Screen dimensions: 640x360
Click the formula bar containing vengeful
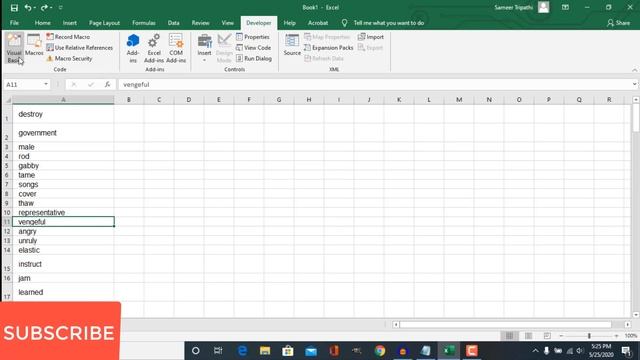pyautogui.click(x=376, y=84)
